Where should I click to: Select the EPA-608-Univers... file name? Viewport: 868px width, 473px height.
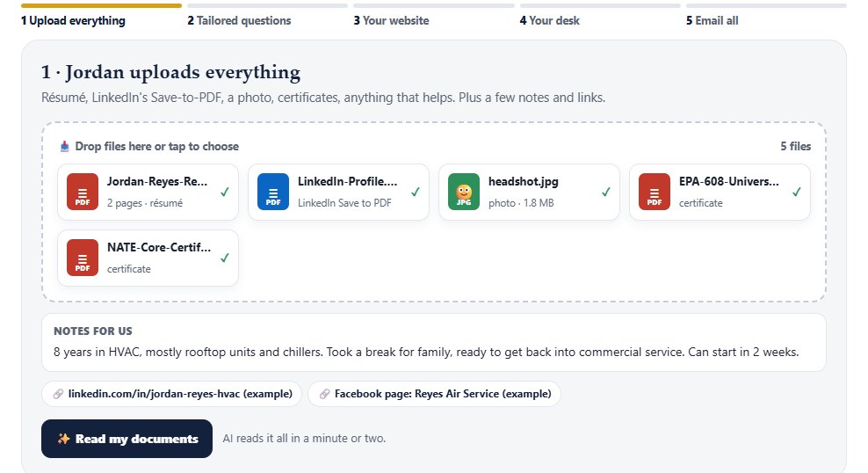(729, 182)
